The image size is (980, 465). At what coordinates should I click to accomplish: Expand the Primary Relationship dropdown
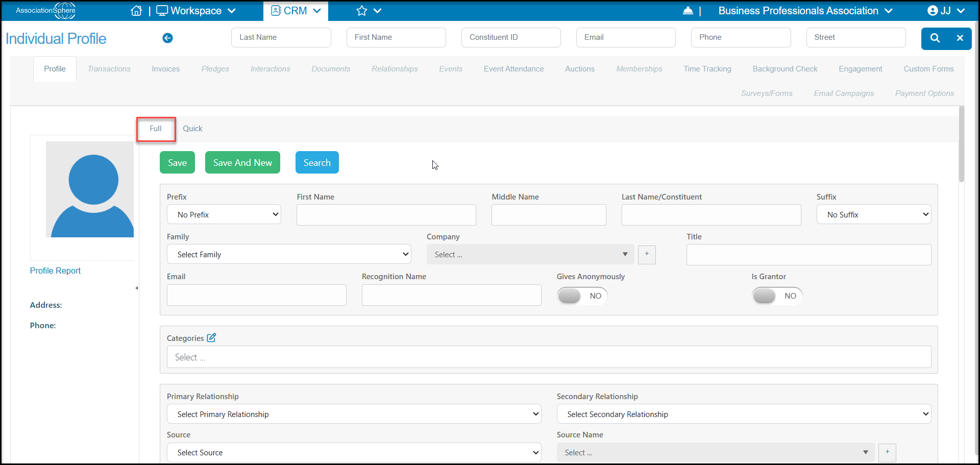point(354,414)
